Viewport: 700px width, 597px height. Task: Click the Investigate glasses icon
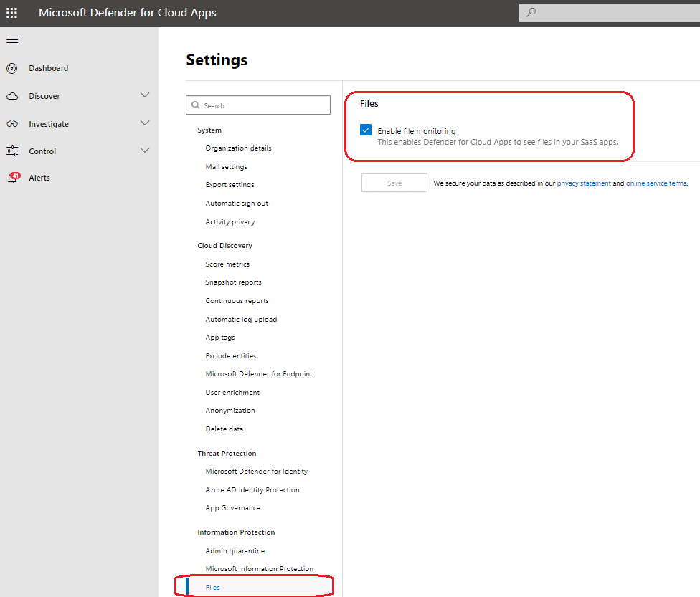point(12,124)
